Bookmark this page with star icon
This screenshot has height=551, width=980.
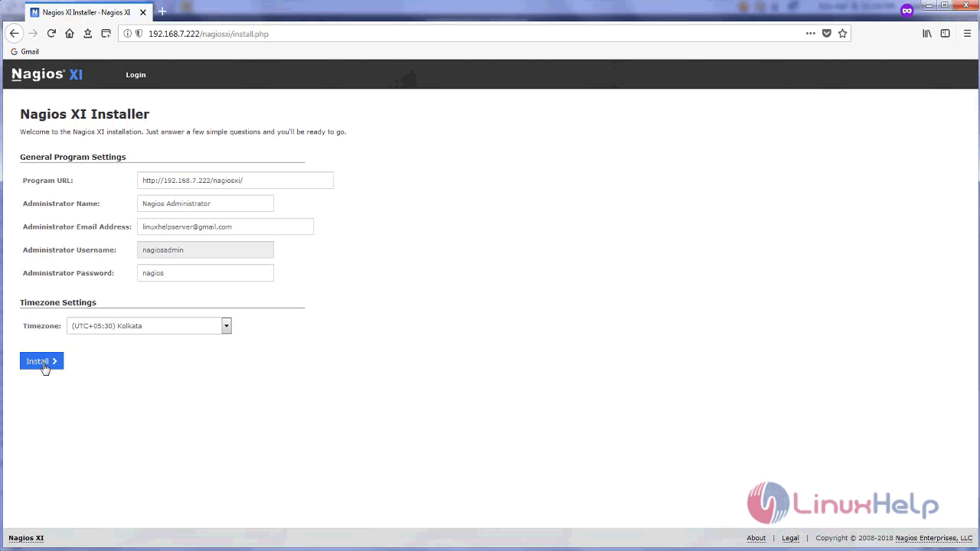pyautogui.click(x=843, y=34)
